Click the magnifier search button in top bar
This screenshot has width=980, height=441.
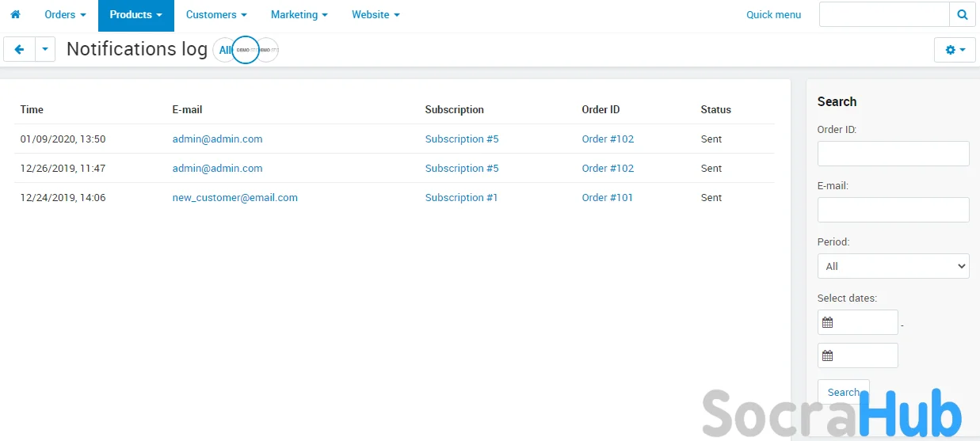coord(962,14)
